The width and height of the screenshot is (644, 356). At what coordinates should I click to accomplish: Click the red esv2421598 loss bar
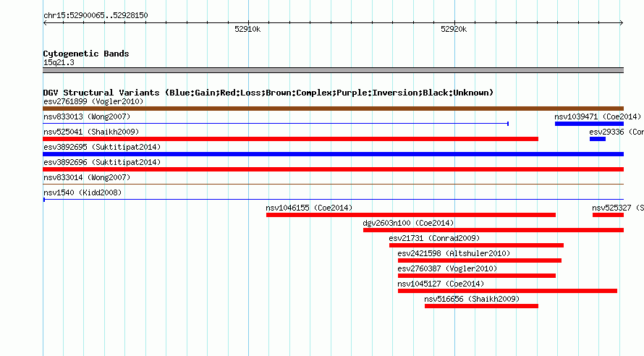click(x=480, y=260)
